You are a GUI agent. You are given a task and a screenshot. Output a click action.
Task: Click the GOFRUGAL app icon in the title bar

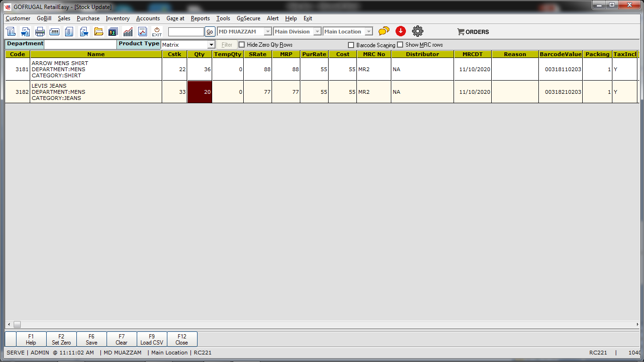pyautogui.click(x=8, y=7)
